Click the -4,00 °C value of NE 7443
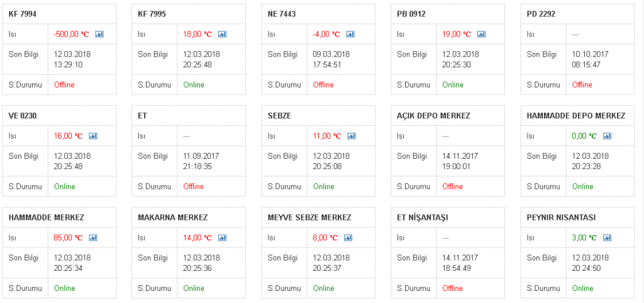The width and height of the screenshot is (644, 303). point(326,34)
